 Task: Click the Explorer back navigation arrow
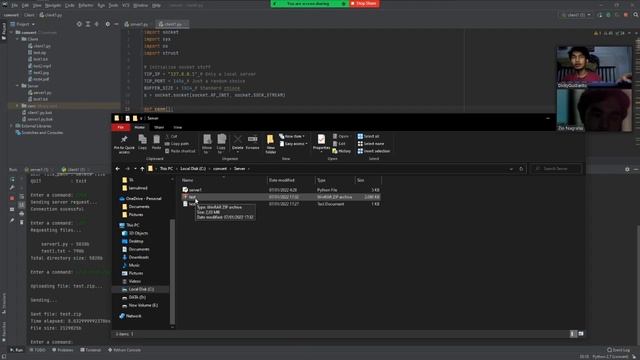(118, 169)
